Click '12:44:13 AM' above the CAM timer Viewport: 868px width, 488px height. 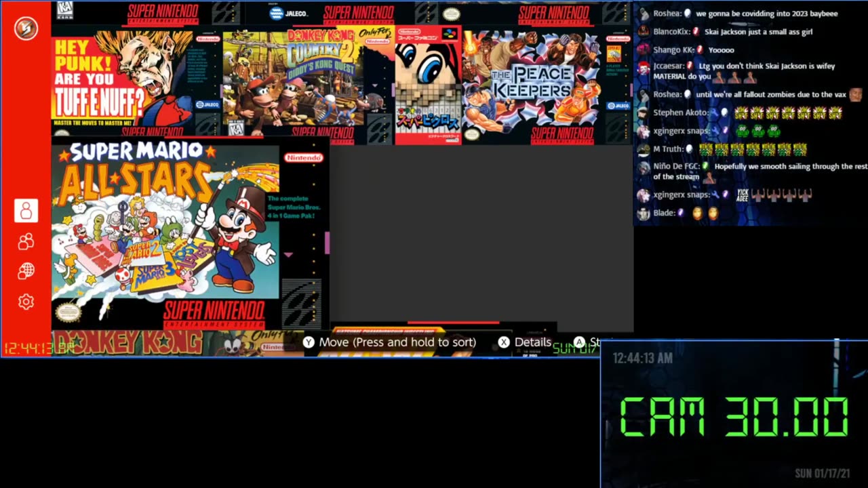(643, 359)
